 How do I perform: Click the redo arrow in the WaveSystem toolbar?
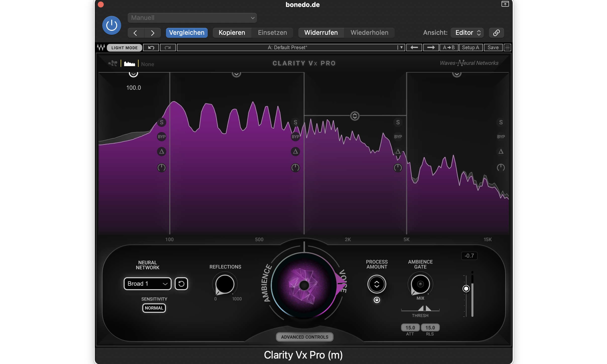coord(168,47)
